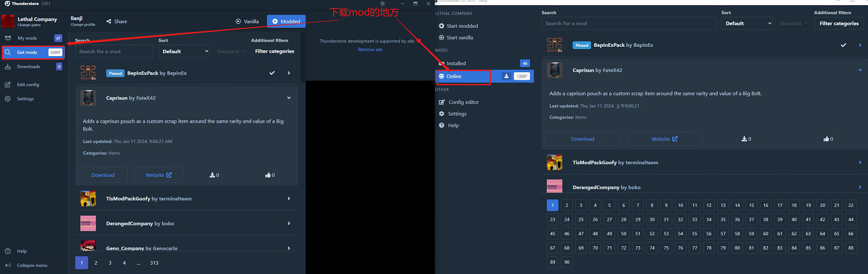Click Change profile under lianji
The width and height of the screenshot is (868, 274).
(x=82, y=25)
